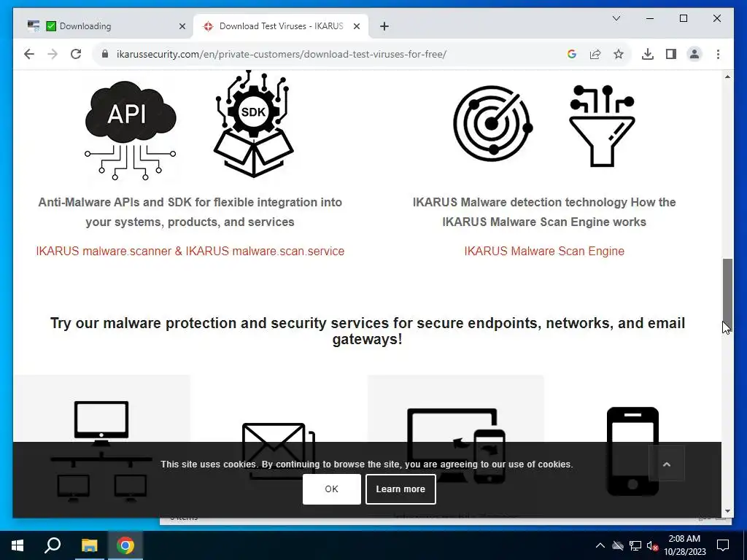
Task: Click the back-to-top arrow button
Action: coord(667,464)
